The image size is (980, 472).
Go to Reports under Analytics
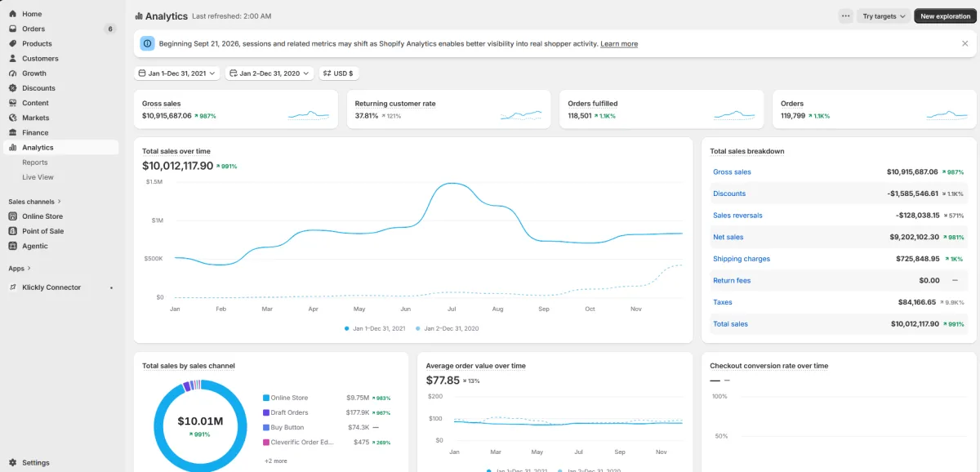(x=35, y=163)
